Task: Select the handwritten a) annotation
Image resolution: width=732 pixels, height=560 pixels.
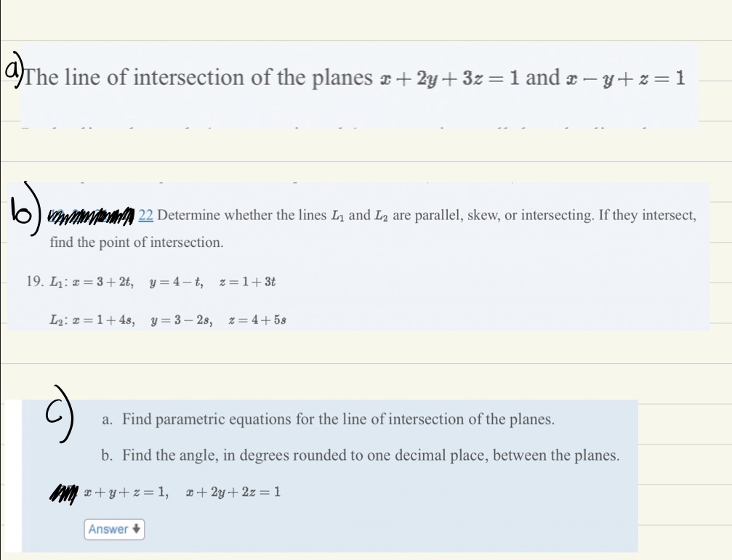Action: 12,68
